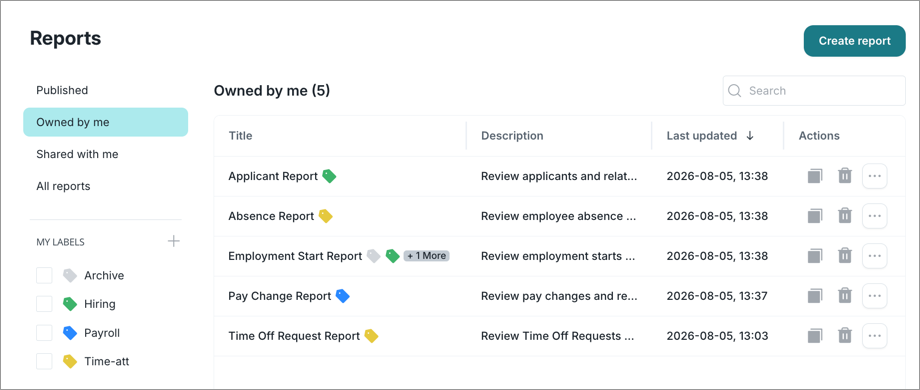The image size is (920, 390).
Task: Open the Time Off Request Report title
Action: point(294,336)
